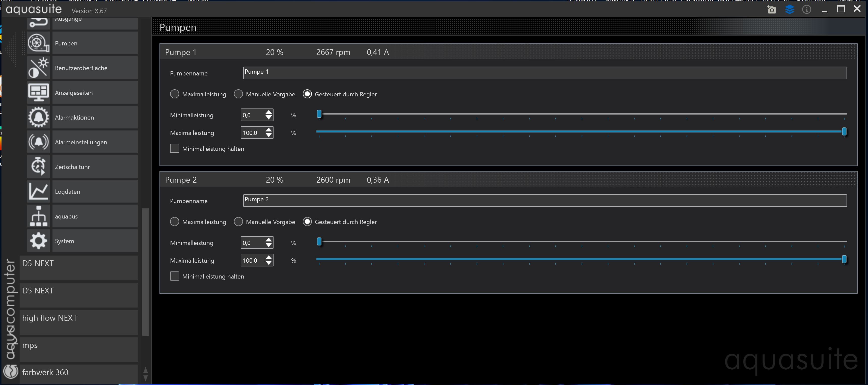This screenshot has height=385, width=868.
Task: Open the layers stack icon in title bar
Action: pos(790,9)
